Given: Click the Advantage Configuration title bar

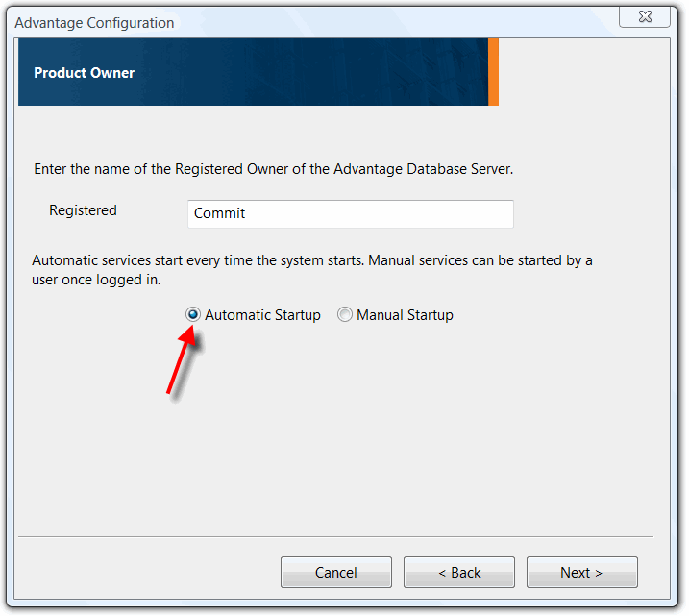Looking at the screenshot, I should pyautogui.click(x=288, y=21).
